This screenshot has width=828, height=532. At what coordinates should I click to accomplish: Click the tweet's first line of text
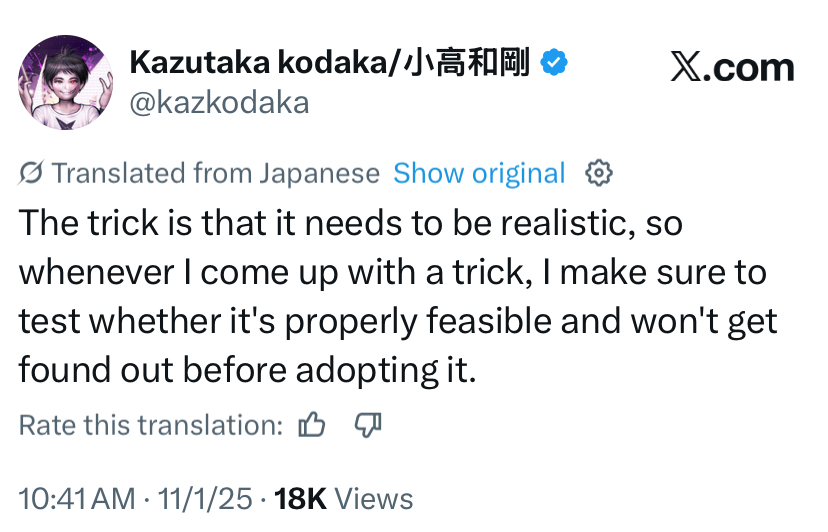(x=350, y=222)
